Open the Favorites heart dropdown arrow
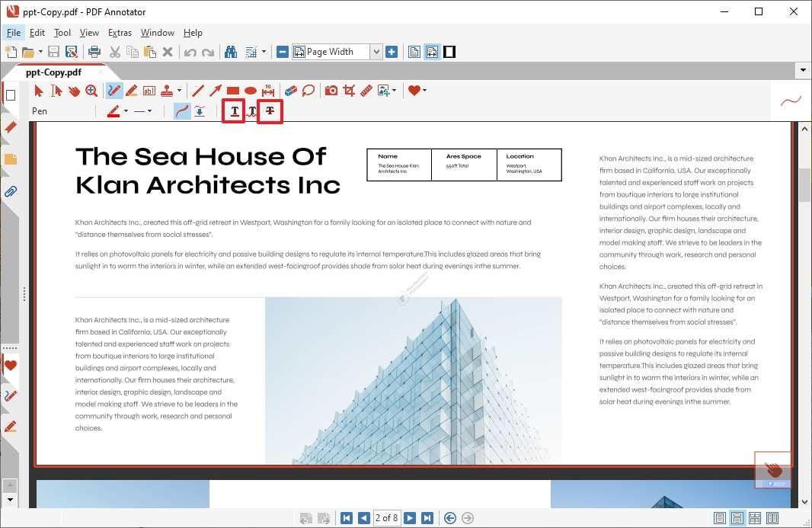Screen dimensions: 812x528 424,91
